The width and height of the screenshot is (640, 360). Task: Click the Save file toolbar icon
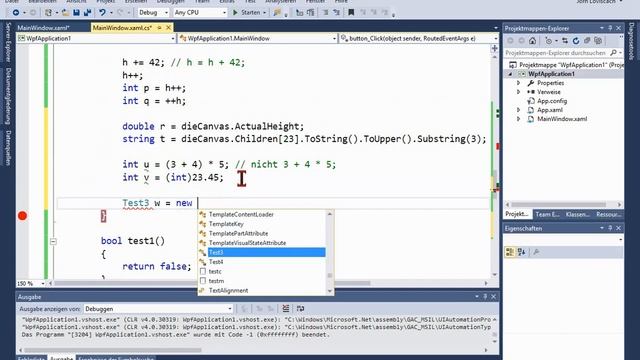click(76, 13)
